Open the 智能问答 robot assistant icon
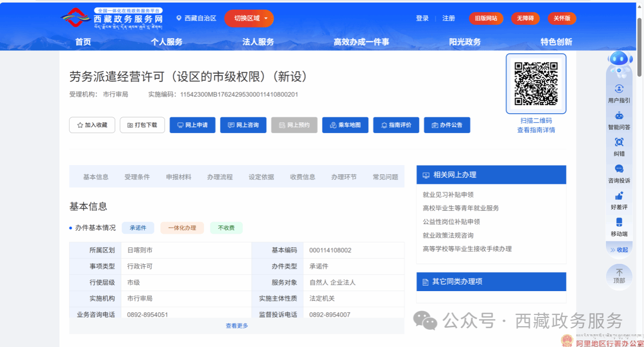 [x=619, y=116]
